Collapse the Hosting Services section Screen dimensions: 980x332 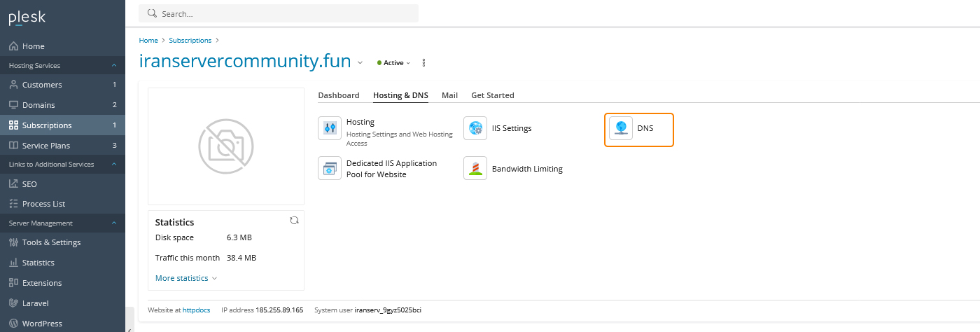tap(114, 66)
